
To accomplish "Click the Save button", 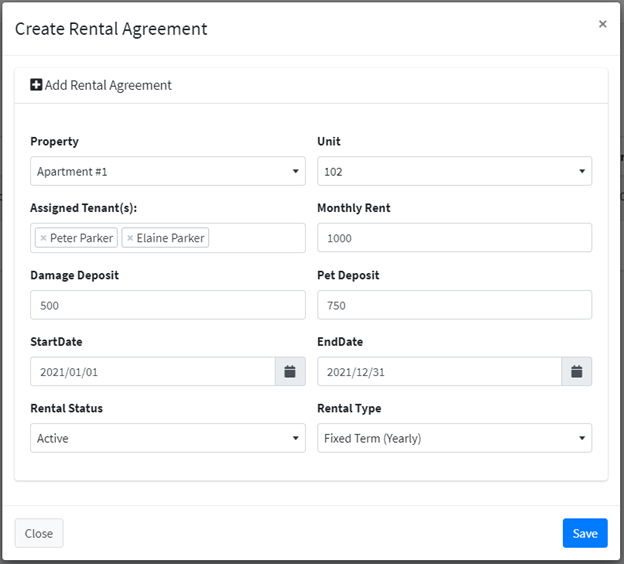I will click(x=585, y=533).
